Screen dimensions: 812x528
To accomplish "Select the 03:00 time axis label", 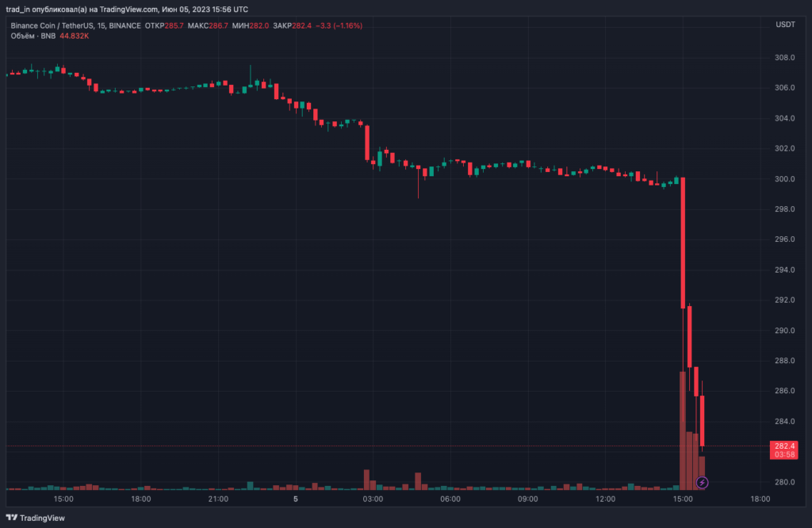I will point(373,499).
